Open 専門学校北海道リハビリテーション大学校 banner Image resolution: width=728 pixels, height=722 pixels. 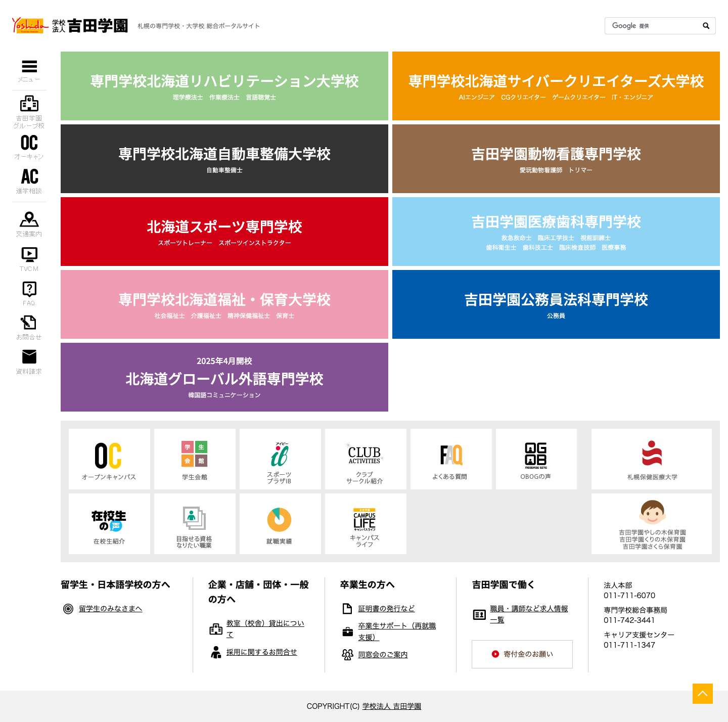pyautogui.click(x=224, y=85)
